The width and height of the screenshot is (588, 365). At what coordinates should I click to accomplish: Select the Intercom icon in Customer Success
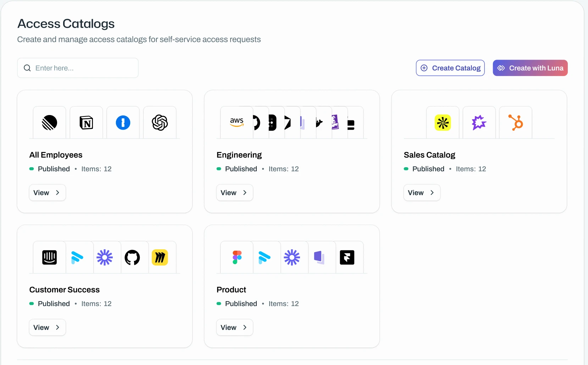49,257
